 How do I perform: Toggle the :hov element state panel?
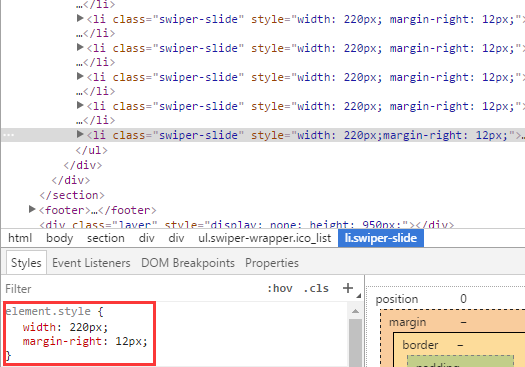pos(280,288)
